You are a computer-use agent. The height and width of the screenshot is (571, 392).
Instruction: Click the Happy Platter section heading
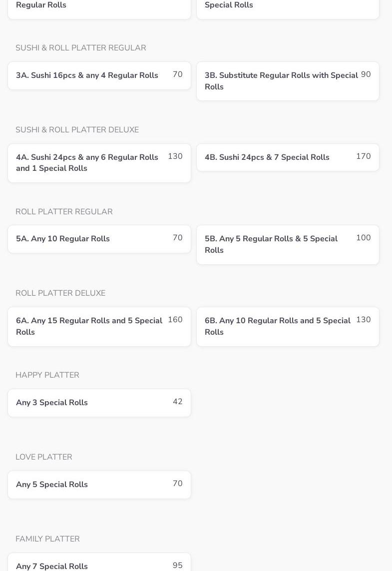click(x=47, y=375)
